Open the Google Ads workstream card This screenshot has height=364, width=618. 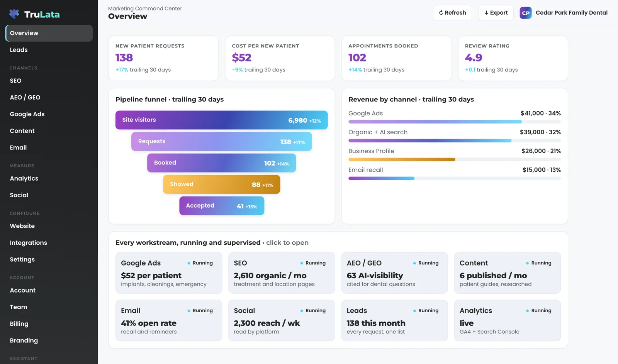pos(169,273)
